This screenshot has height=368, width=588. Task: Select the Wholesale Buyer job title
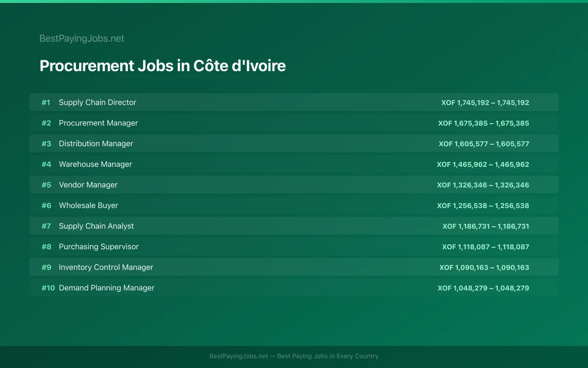pos(89,206)
